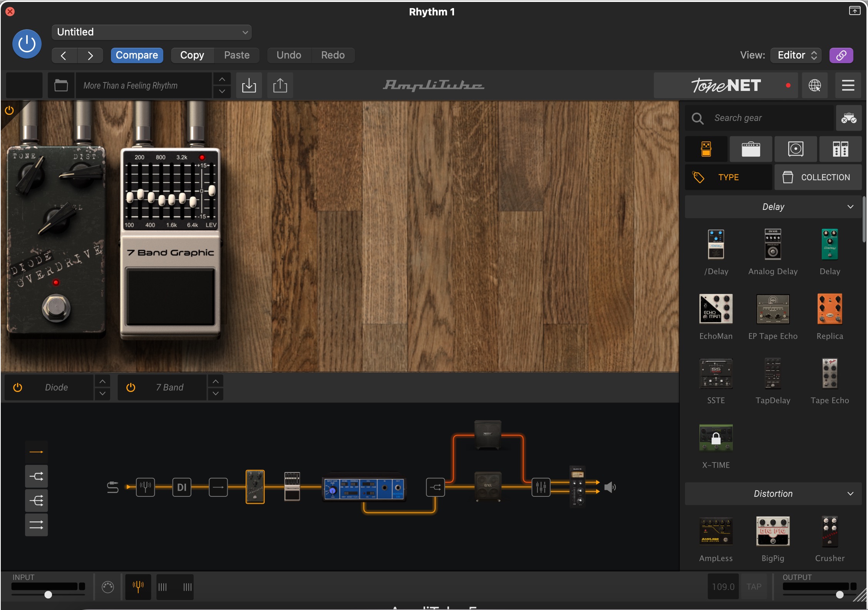Select the Analog Delay pedal
This screenshot has height=610, width=868.
tap(772, 245)
